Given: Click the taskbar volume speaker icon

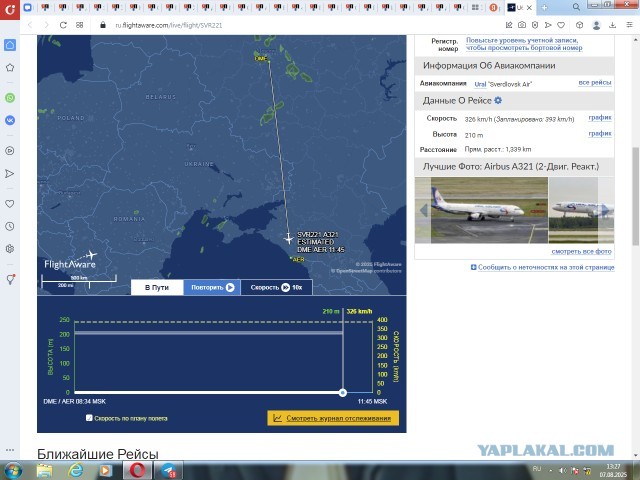Looking at the screenshot, I should click(562, 470).
